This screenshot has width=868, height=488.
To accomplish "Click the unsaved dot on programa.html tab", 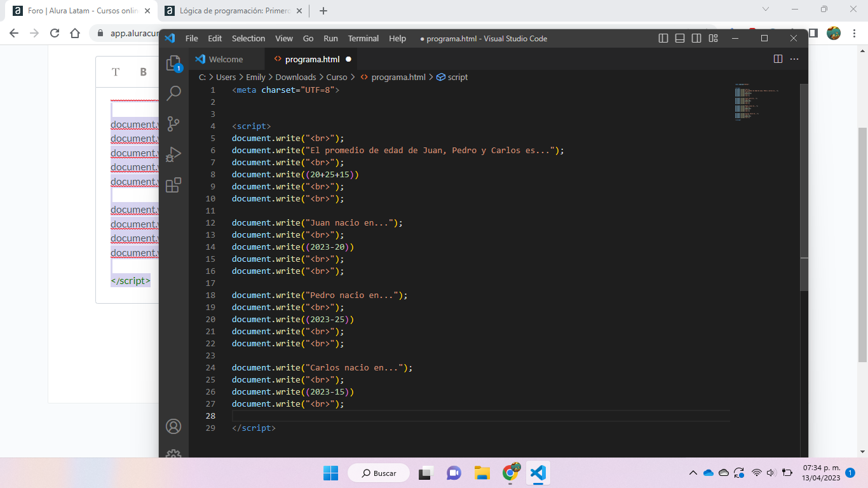I will [x=348, y=59].
